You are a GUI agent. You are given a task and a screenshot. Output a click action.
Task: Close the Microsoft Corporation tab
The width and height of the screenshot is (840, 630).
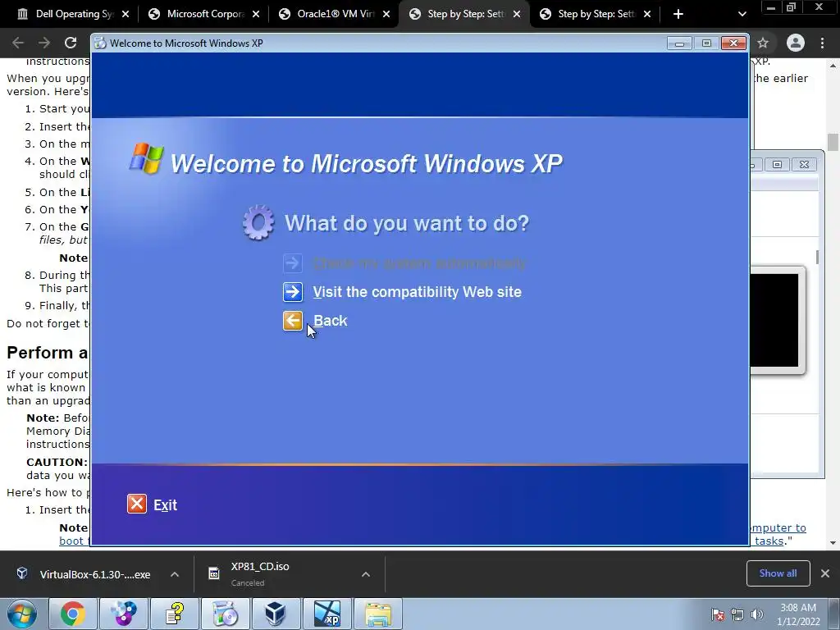coord(256,15)
